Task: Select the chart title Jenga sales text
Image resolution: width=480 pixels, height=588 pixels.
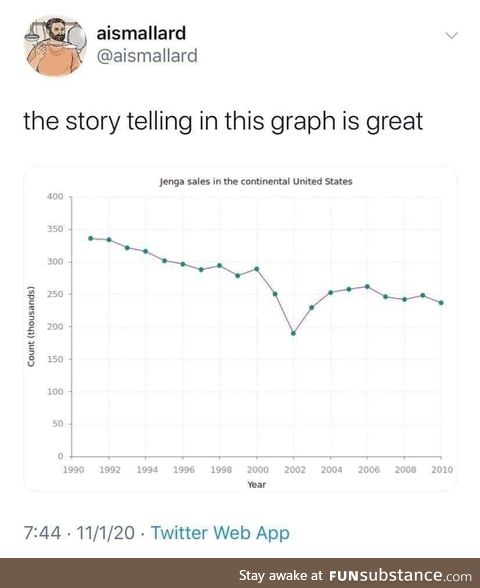Action: [x=256, y=182]
